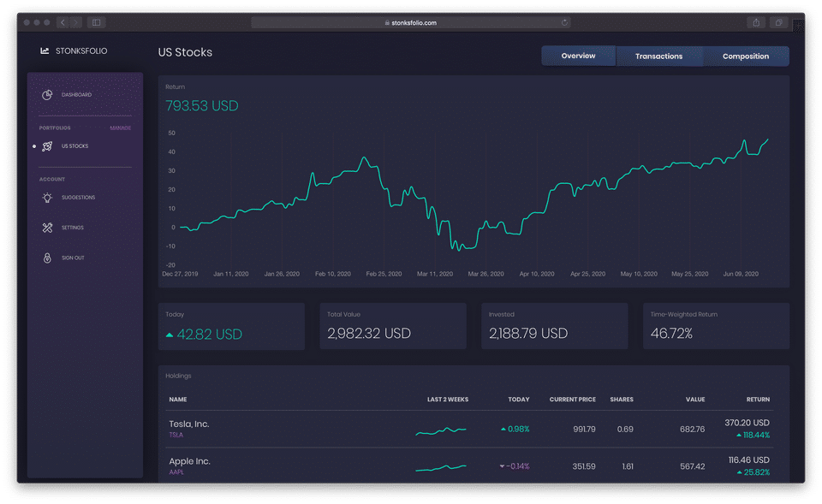The width and height of the screenshot is (822, 504).
Task: Open the Dashboard pie chart icon
Action: point(48,94)
